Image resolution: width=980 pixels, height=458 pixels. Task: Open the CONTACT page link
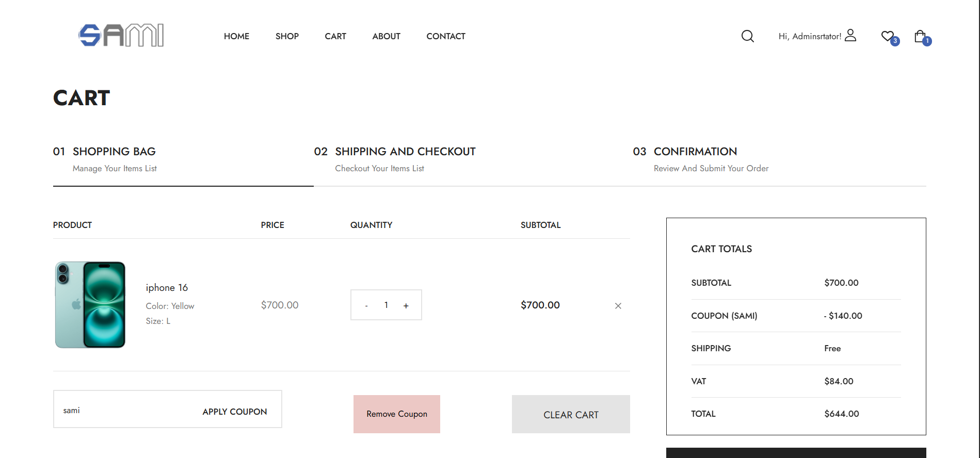click(446, 36)
